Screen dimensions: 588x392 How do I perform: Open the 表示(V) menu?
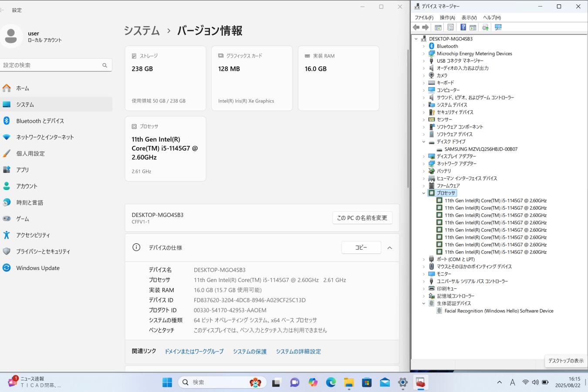[469, 17]
